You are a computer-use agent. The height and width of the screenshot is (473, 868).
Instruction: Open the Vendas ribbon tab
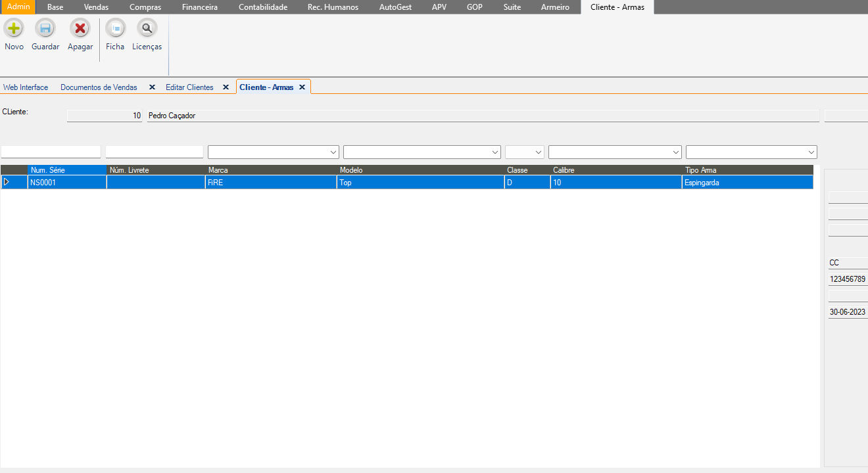coord(96,7)
